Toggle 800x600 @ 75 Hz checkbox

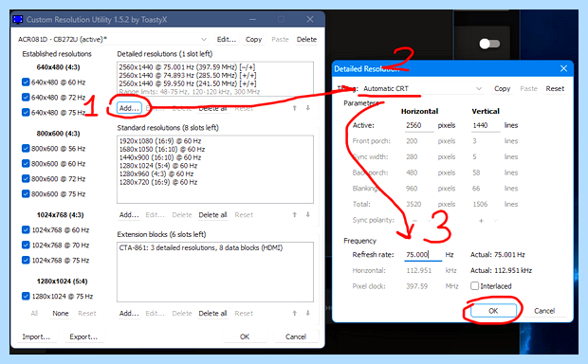click(x=26, y=193)
